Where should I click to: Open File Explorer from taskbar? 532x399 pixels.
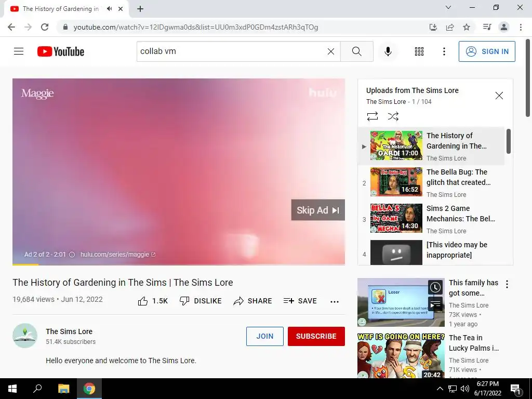pyautogui.click(x=63, y=389)
